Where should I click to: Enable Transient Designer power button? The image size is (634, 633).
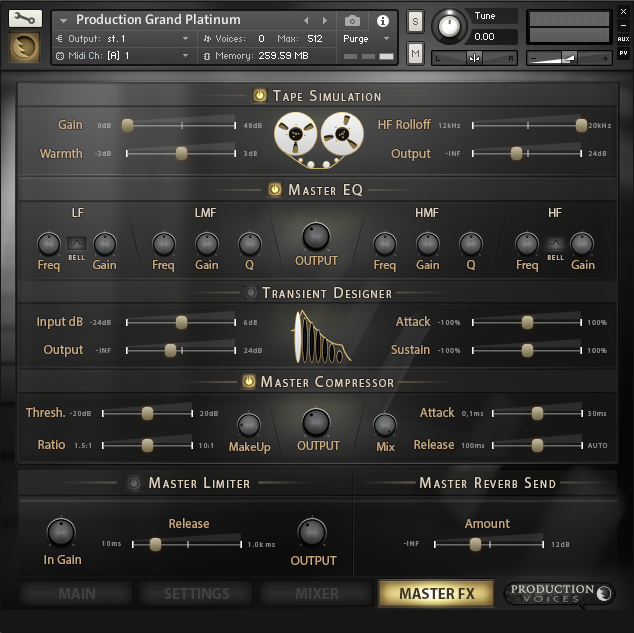pyautogui.click(x=251, y=292)
